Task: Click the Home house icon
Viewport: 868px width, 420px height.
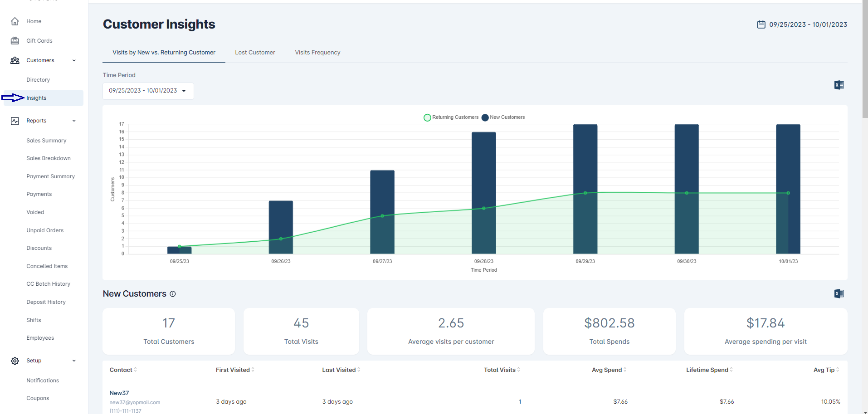Action: (x=15, y=21)
